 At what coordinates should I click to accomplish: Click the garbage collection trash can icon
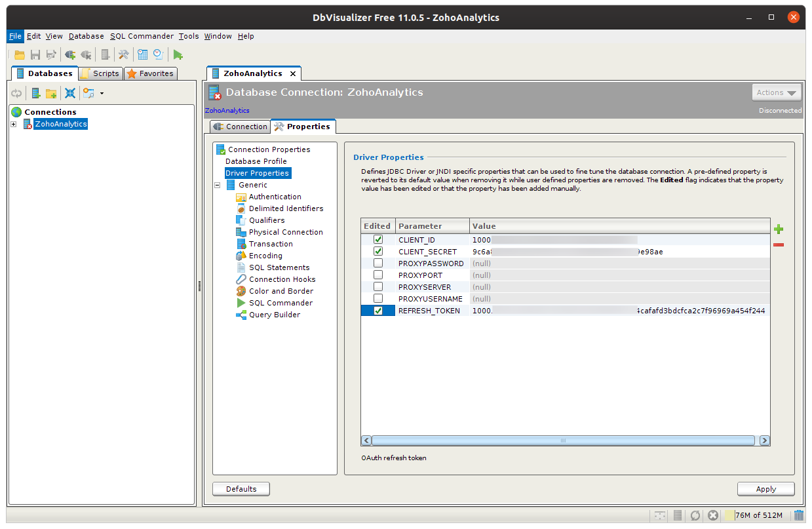(798, 515)
